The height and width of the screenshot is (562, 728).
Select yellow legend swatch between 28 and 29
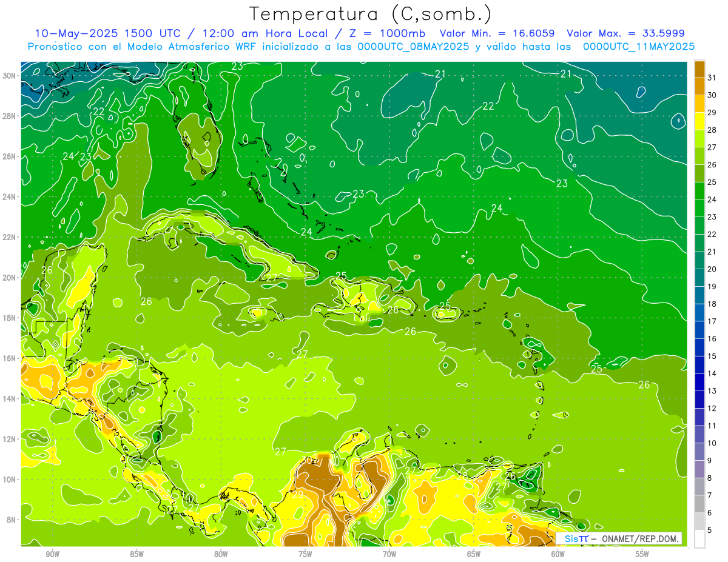pos(699,121)
